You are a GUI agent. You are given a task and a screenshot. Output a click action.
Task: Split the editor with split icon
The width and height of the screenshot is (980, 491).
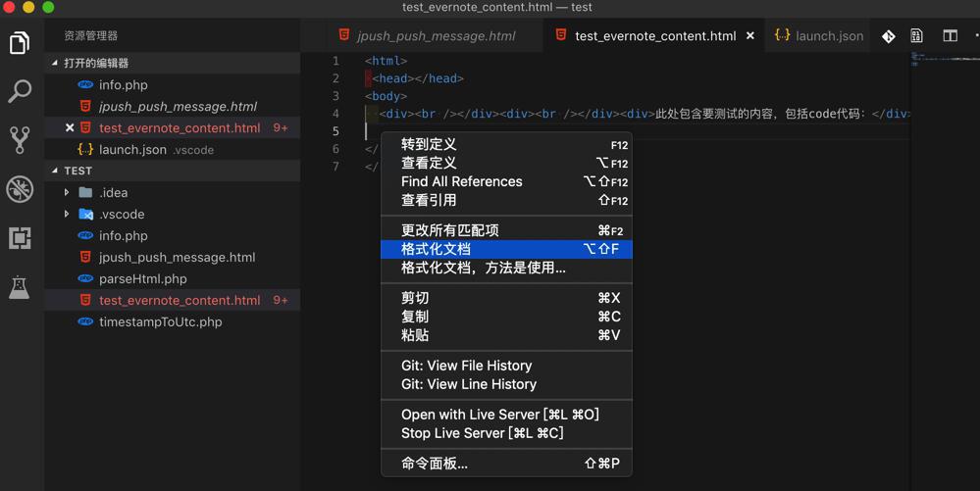coord(950,36)
